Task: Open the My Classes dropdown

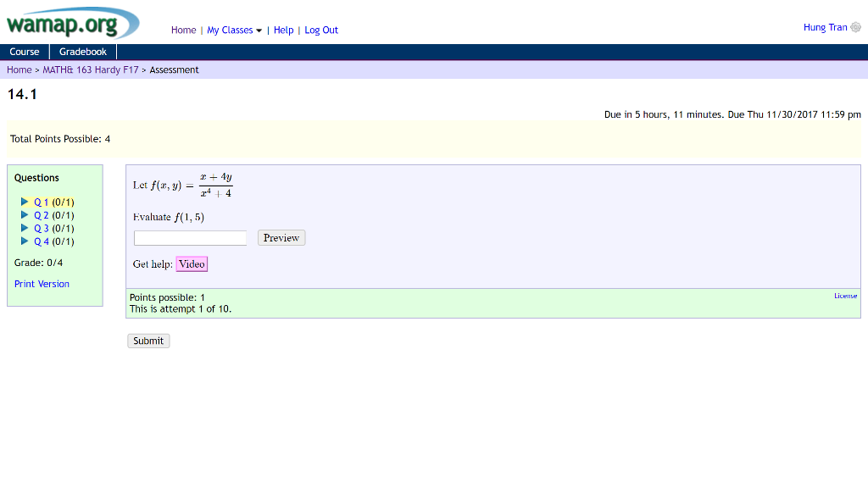Action: click(x=231, y=30)
